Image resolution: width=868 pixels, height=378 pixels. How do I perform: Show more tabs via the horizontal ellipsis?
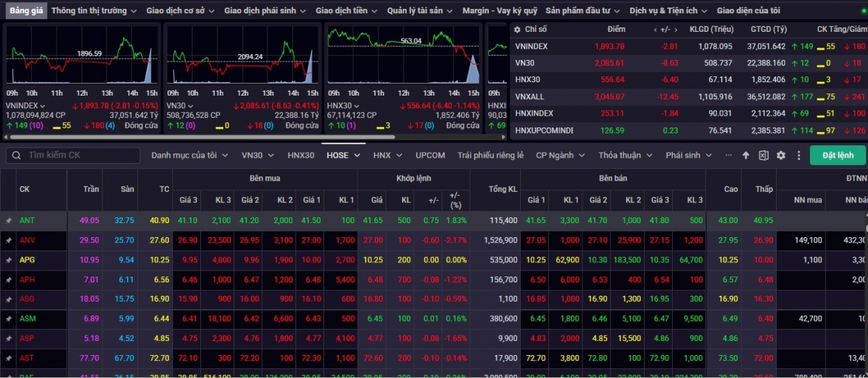(728, 156)
